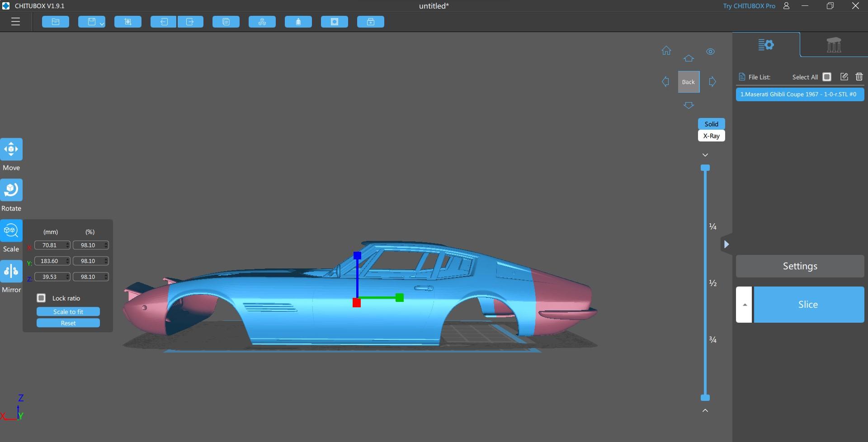Image resolution: width=868 pixels, height=442 pixels.
Task: Expand the arrow beside Slice button
Action: click(x=744, y=305)
